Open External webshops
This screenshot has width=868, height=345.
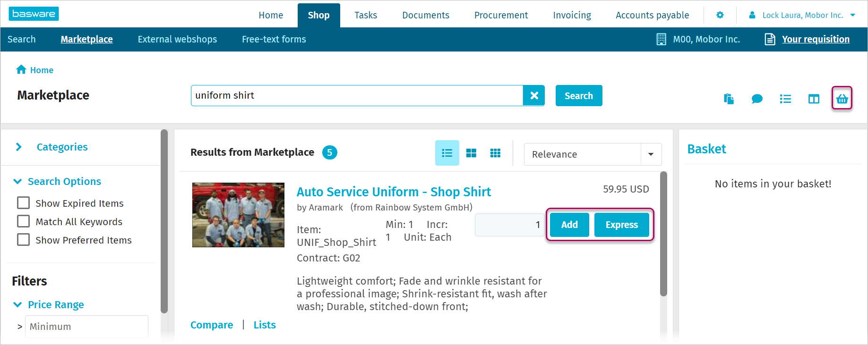(x=177, y=39)
